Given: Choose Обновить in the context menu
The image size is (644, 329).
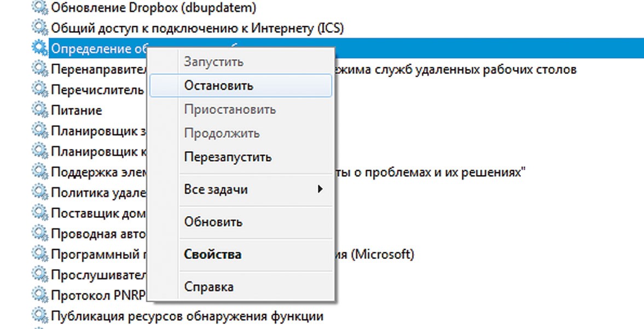Looking at the screenshot, I should point(213,222).
